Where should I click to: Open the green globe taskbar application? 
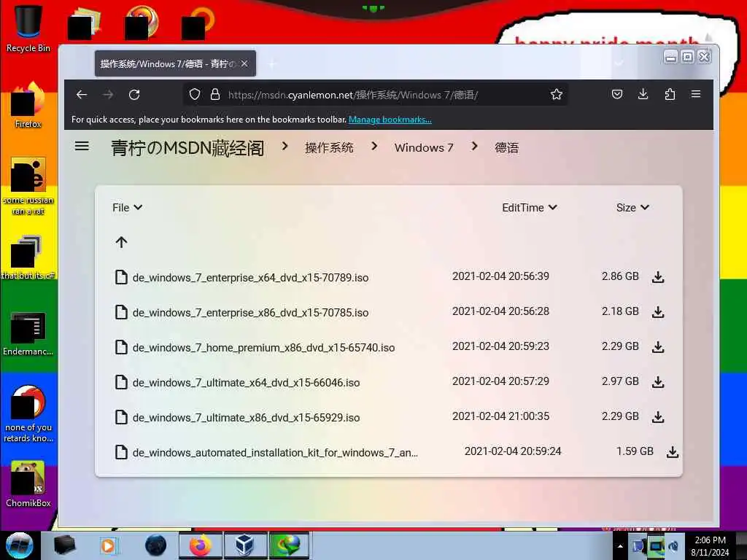coord(289,545)
